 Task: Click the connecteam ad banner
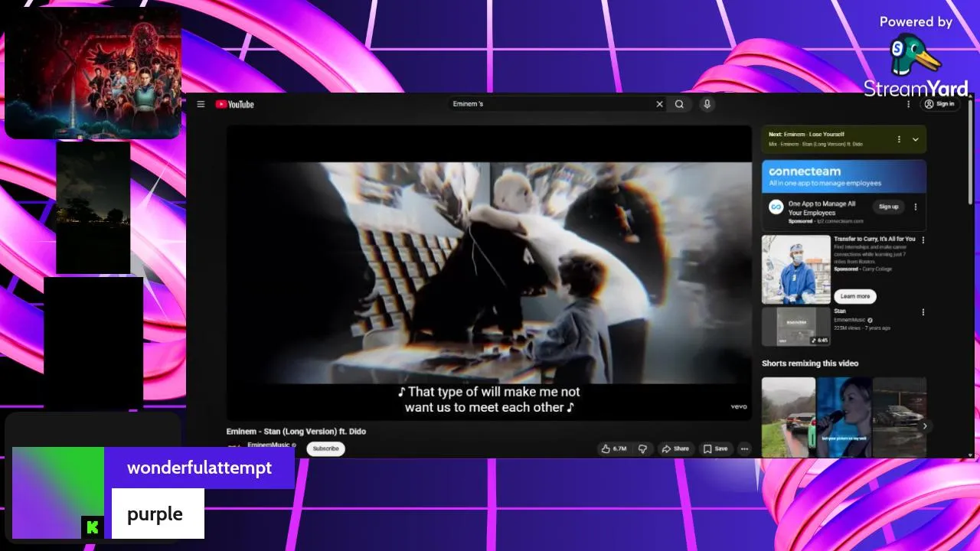point(844,176)
